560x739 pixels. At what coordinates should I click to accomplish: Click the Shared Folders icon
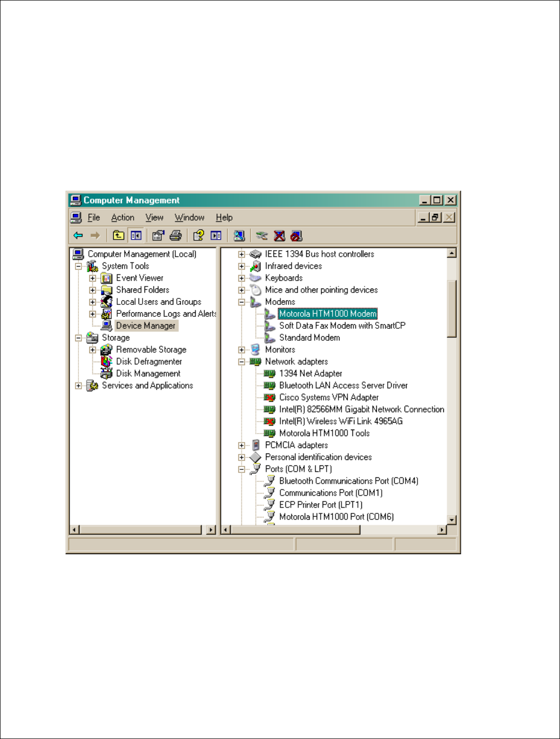(x=107, y=290)
